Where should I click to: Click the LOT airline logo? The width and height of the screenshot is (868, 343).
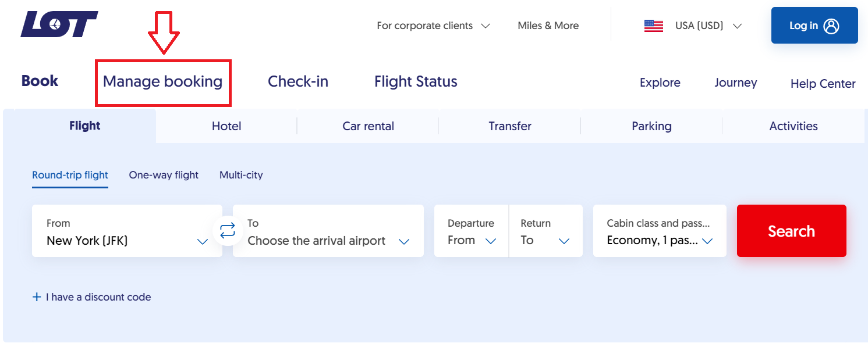click(59, 24)
